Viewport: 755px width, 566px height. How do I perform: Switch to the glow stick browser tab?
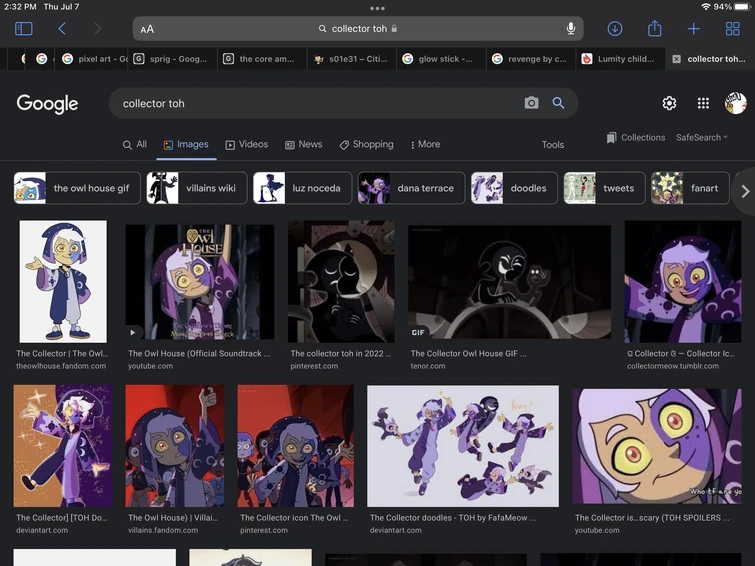click(x=438, y=59)
